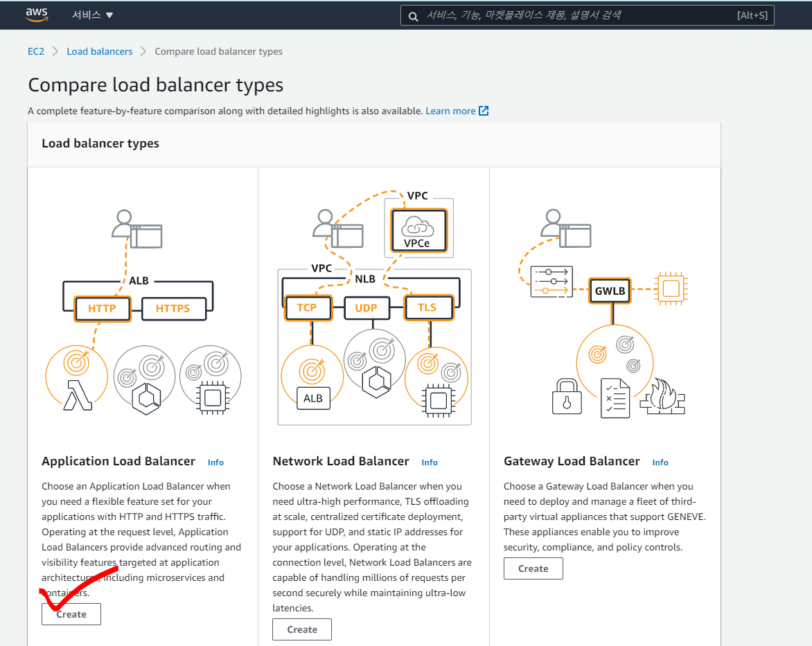The image size is (812, 646).
Task: Click the HTTP box in ALB diagram
Action: pos(102,309)
